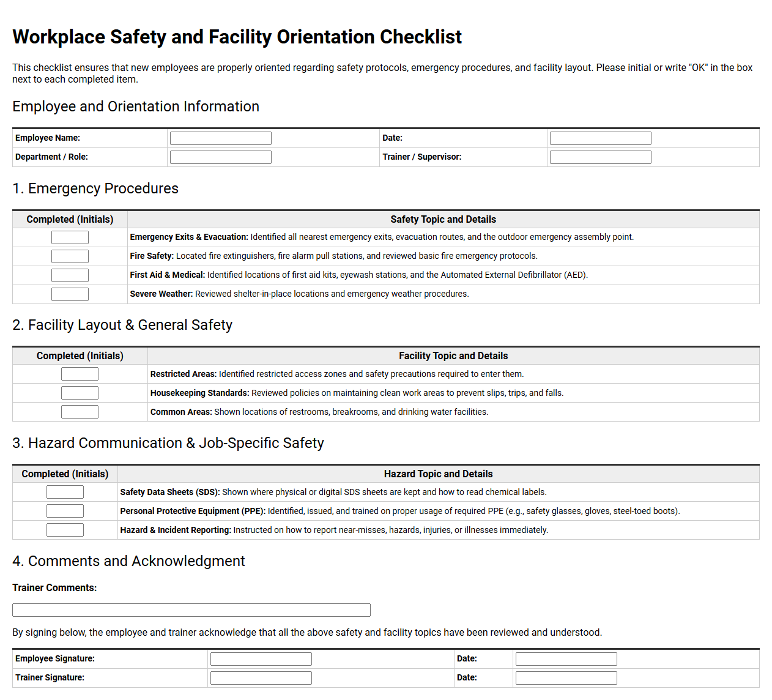772x700 pixels.
Task: Click the 'Employee Name:' label
Action: pos(48,138)
